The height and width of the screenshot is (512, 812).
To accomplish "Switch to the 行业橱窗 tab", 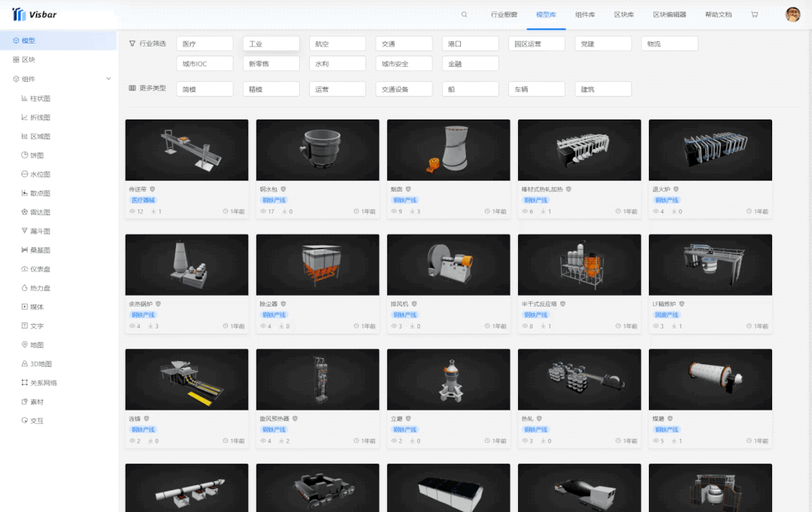I will pyautogui.click(x=504, y=14).
